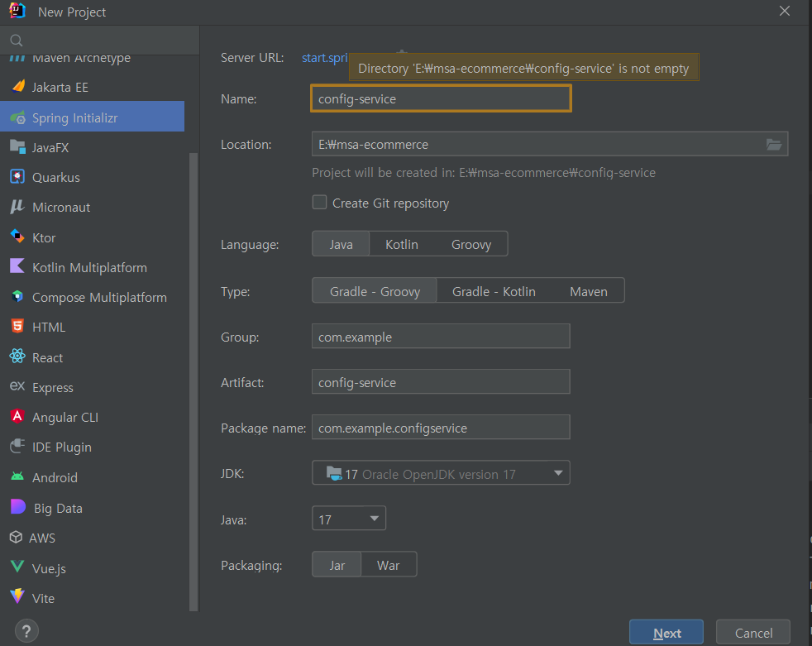The width and height of the screenshot is (812, 646).
Task: Click the Cancel button
Action: coord(753,633)
